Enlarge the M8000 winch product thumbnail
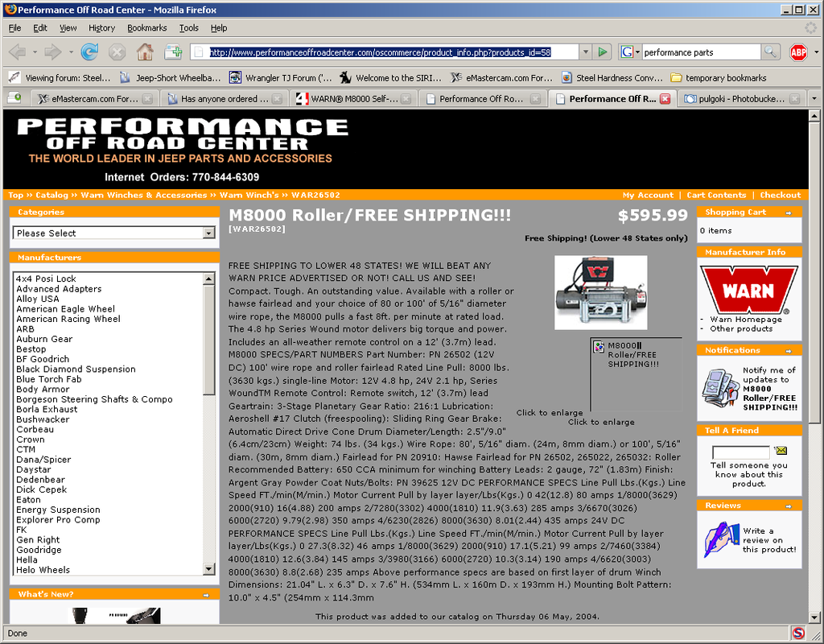824x644 pixels. tap(600, 293)
